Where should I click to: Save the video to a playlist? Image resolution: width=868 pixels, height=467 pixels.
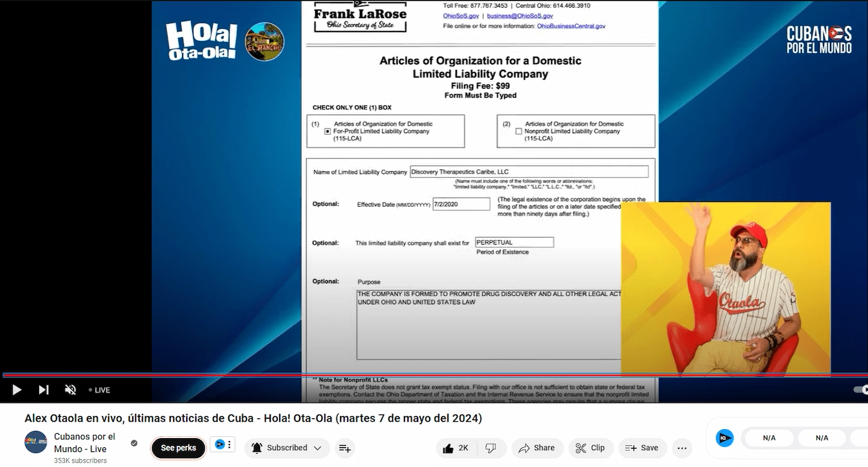(643, 448)
